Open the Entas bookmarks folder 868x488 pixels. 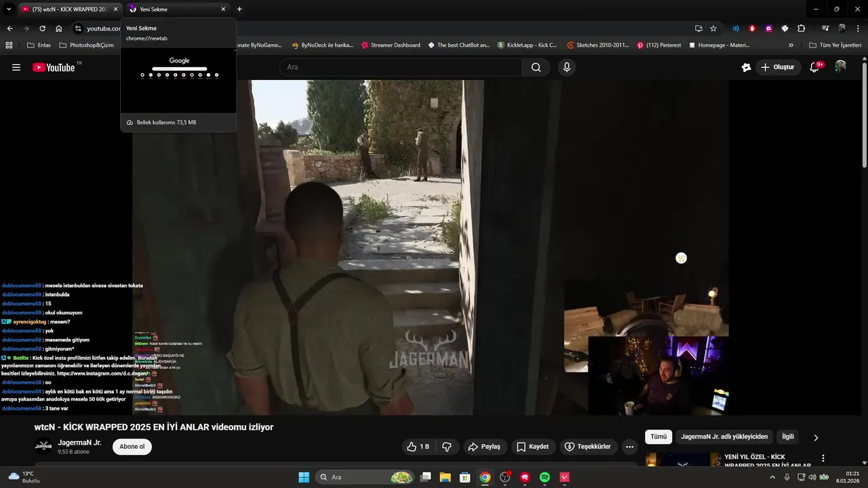(39, 45)
